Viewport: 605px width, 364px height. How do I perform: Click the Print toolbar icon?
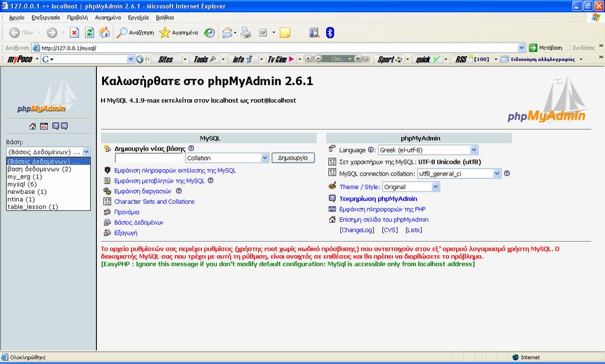click(246, 33)
